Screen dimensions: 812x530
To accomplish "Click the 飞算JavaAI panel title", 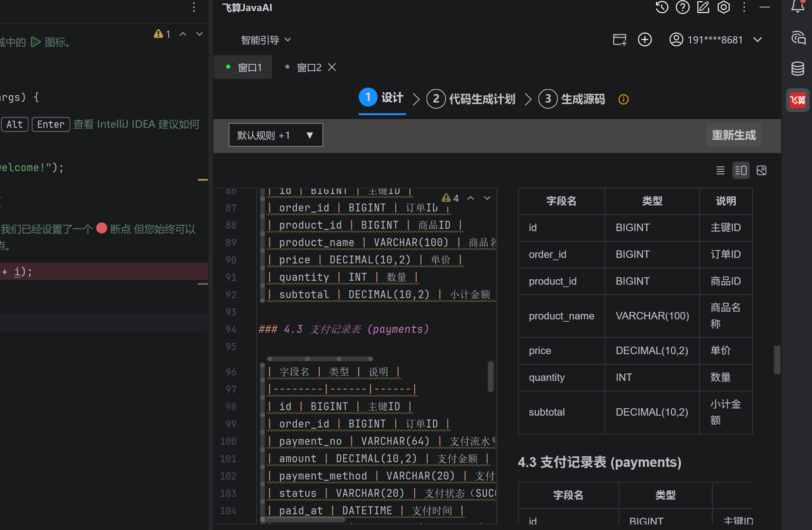I will tap(247, 8).
